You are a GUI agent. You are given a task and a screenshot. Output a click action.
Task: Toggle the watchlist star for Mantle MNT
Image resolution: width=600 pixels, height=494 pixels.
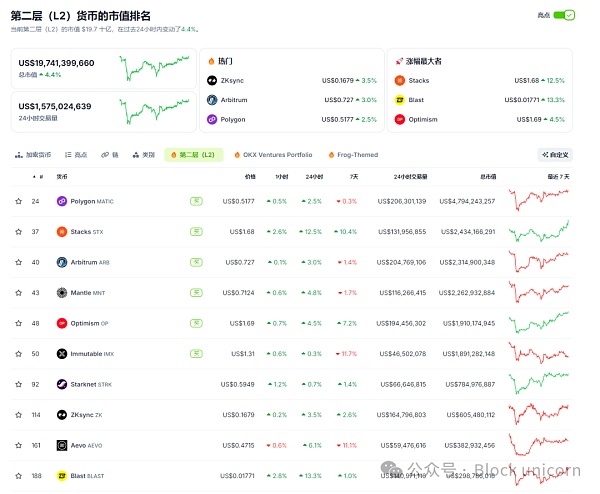point(18,292)
